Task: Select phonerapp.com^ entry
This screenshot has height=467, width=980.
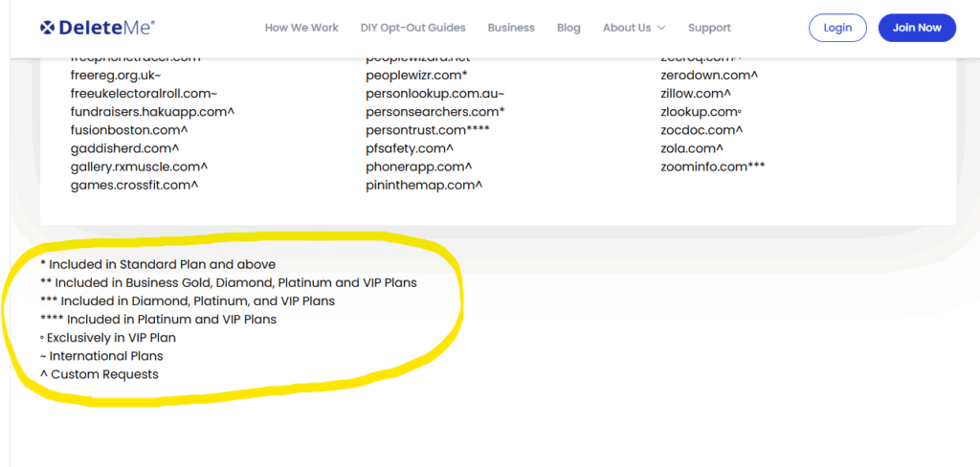Action: tap(419, 167)
